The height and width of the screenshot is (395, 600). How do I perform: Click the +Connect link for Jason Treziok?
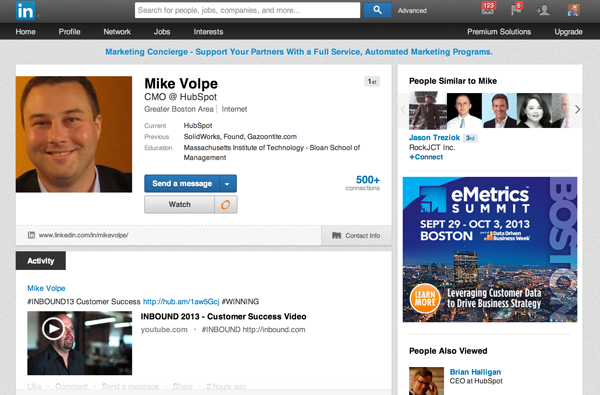(x=426, y=157)
